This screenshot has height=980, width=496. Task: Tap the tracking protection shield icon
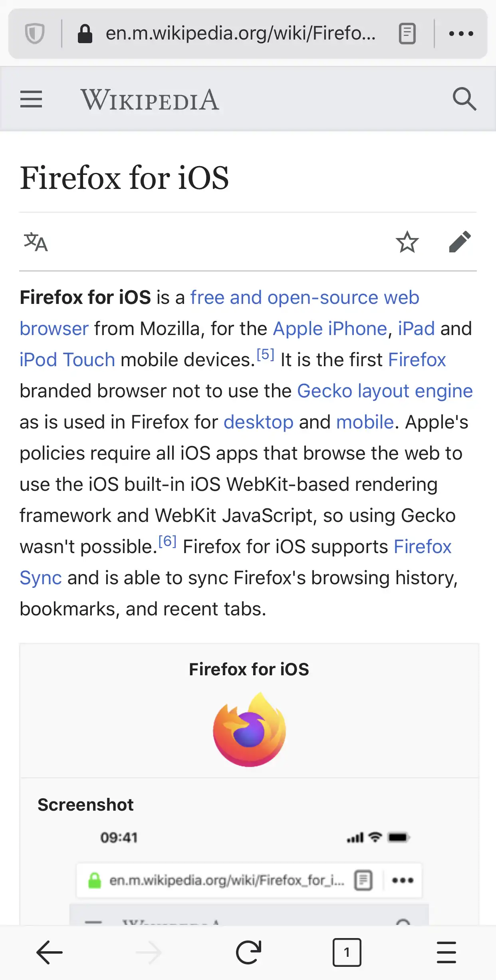[35, 34]
